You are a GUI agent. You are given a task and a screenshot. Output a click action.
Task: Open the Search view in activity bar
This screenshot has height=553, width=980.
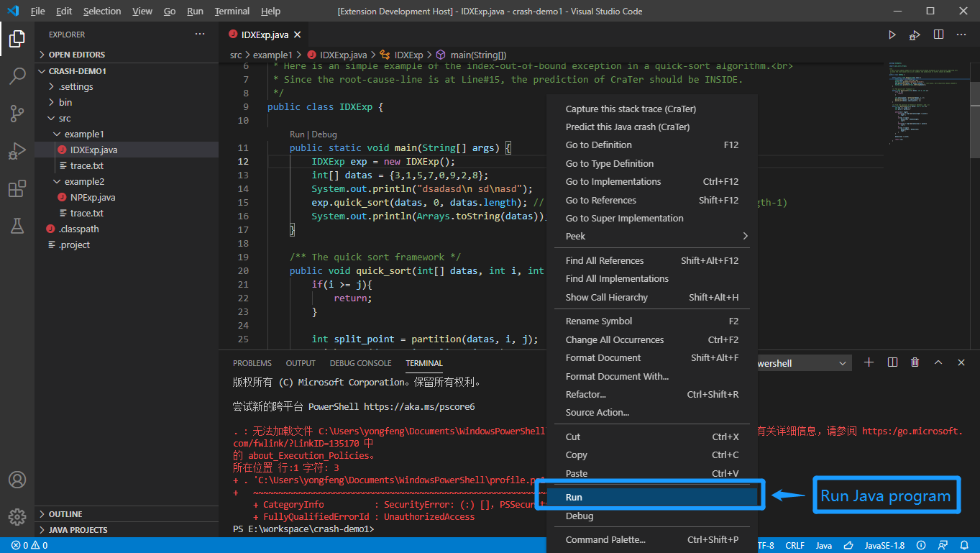pyautogui.click(x=17, y=76)
